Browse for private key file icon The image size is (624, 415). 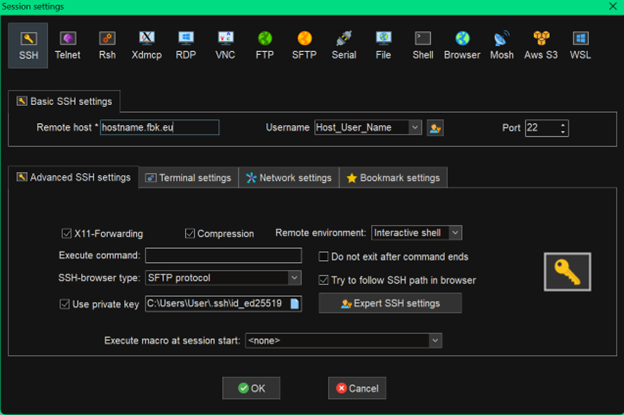pos(294,304)
